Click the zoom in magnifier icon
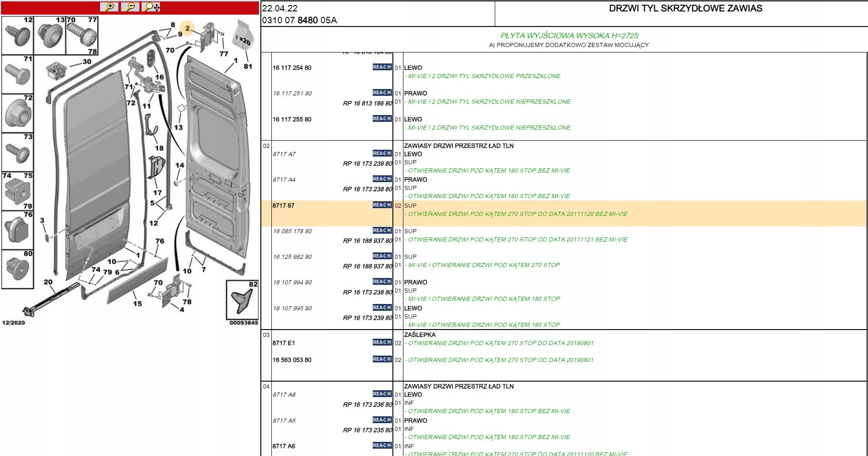 [x=109, y=7]
